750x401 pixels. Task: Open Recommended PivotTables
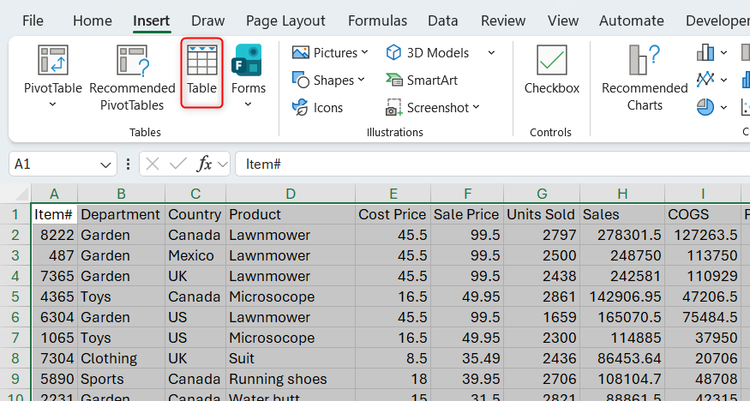click(x=132, y=78)
